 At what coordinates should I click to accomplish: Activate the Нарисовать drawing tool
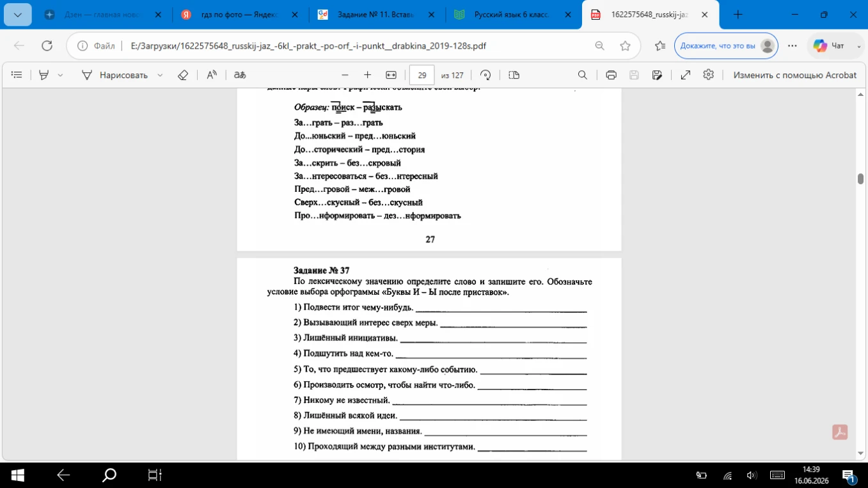click(x=114, y=75)
